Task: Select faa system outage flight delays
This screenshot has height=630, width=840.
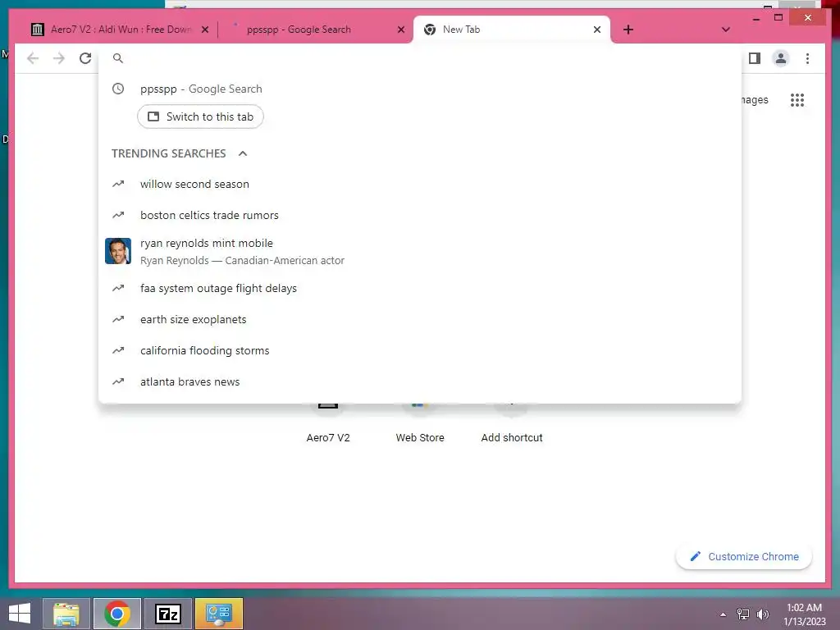Action: pyautogui.click(x=420, y=289)
